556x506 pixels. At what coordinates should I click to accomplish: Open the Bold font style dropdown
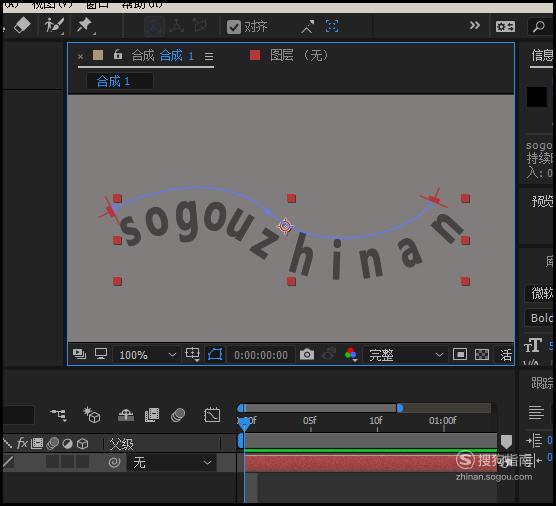coord(539,318)
